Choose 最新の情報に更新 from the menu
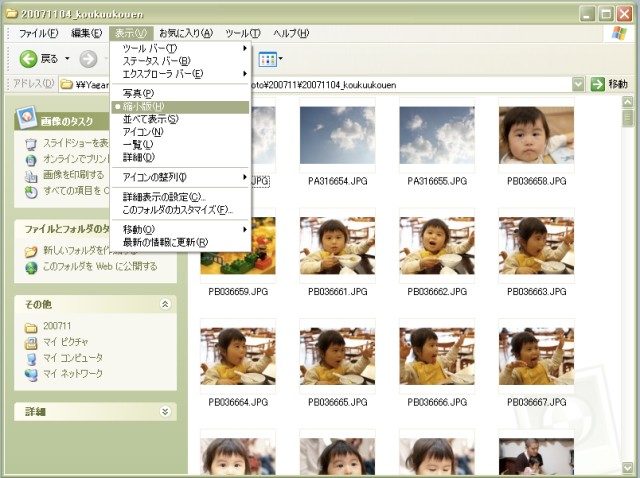The height and width of the screenshot is (478, 640). [165, 242]
